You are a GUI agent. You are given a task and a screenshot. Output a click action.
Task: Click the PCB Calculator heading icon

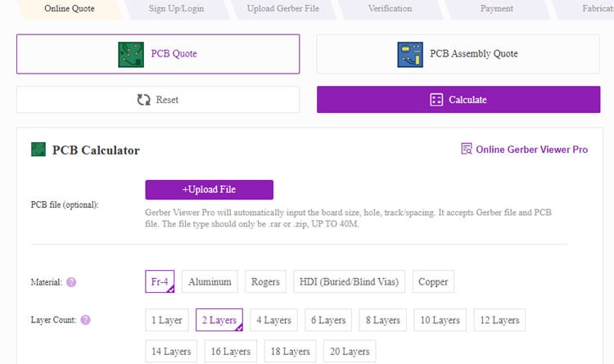(x=38, y=150)
